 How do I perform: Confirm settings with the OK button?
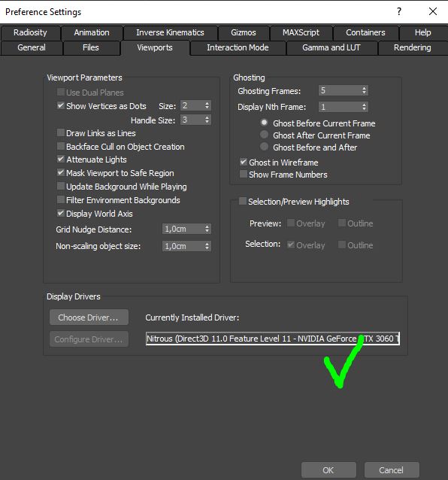pyautogui.click(x=328, y=470)
